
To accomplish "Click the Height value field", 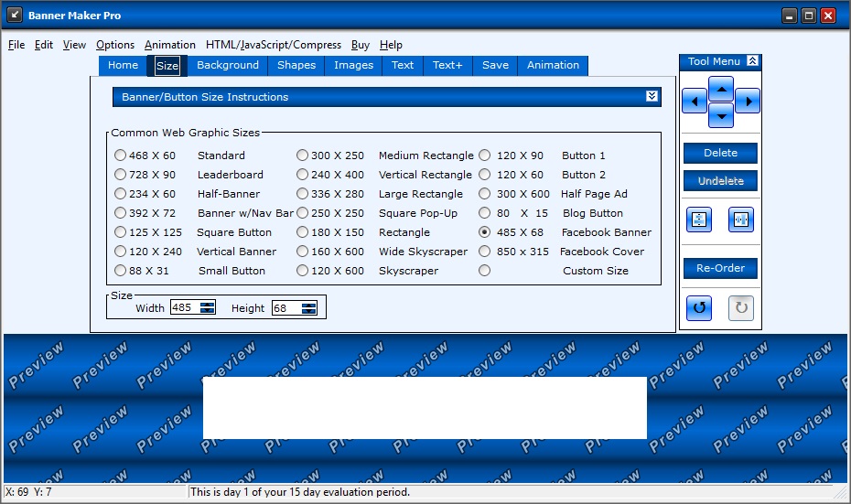I will [x=286, y=308].
